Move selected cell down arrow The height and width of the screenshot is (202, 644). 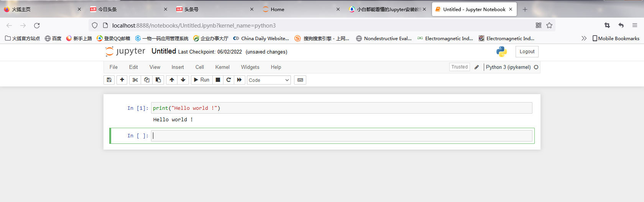(x=183, y=80)
